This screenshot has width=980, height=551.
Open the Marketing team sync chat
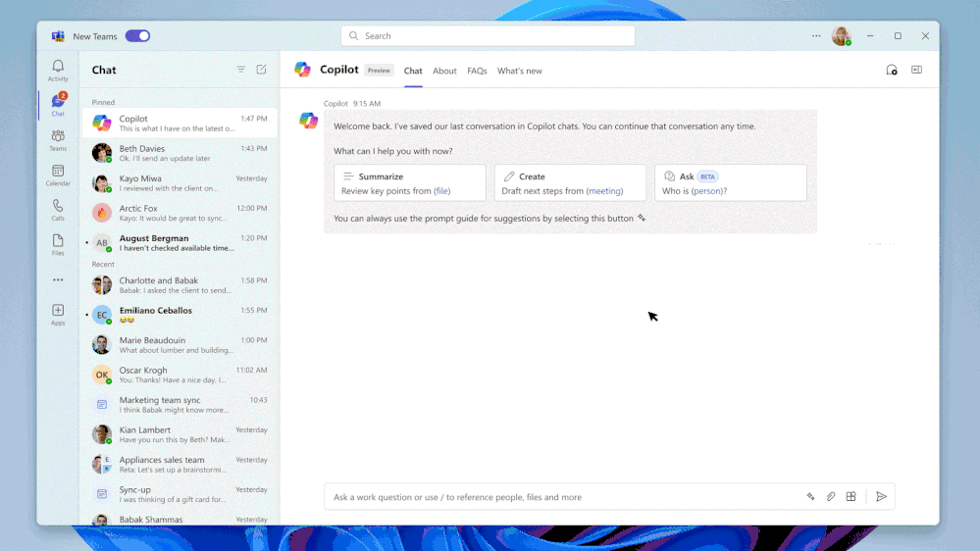pos(180,405)
